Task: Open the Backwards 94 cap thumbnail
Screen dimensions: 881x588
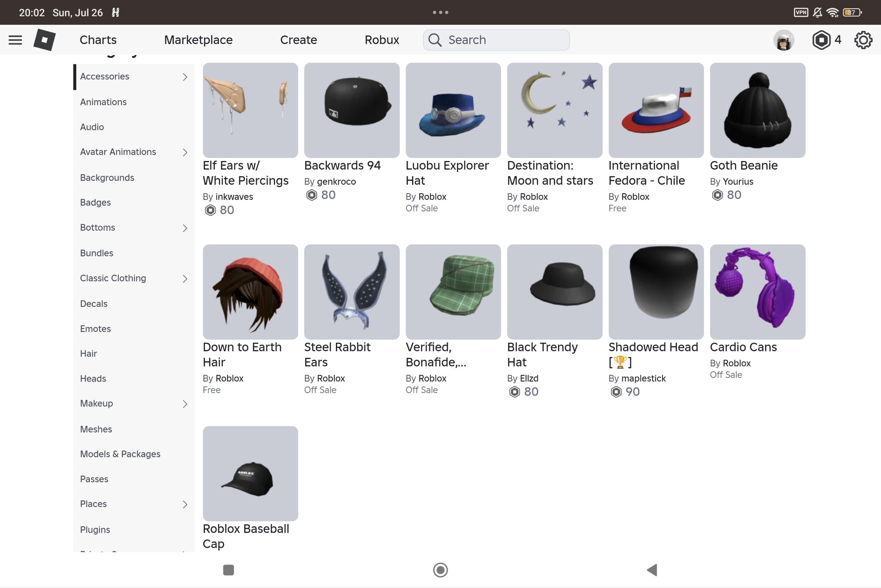Action: click(x=352, y=110)
